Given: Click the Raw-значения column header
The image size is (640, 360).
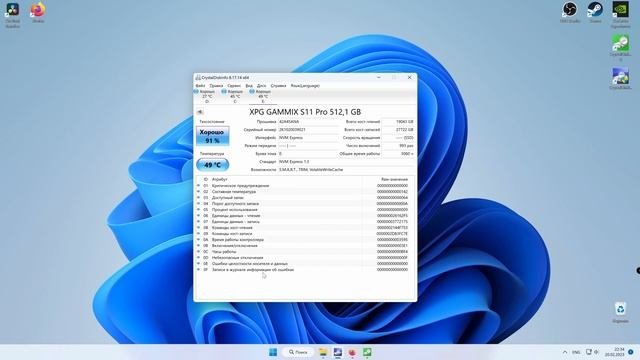Looking at the screenshot, I should (394, 180).
